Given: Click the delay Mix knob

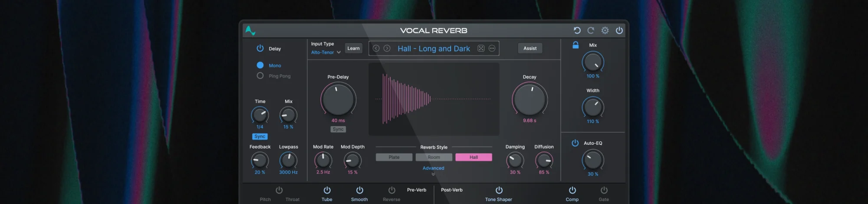Looking at the screenshot, I should click(289, 115).
